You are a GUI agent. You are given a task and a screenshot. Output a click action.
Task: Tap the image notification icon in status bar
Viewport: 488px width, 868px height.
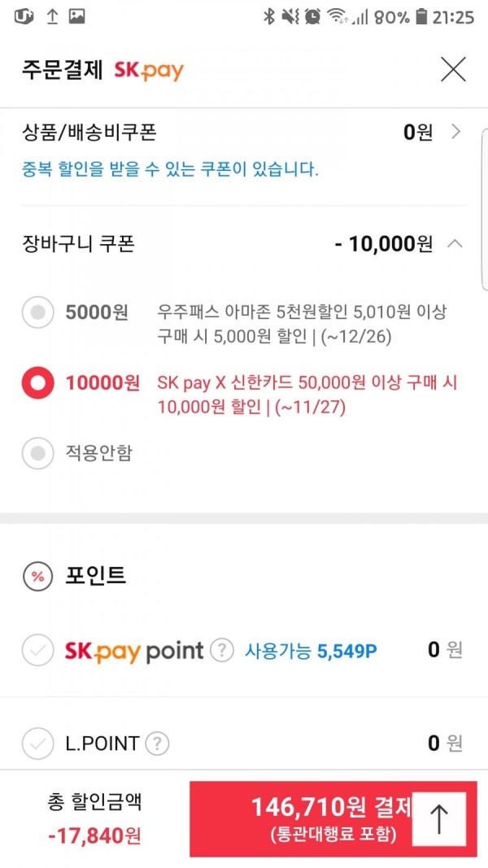[76, 16]
